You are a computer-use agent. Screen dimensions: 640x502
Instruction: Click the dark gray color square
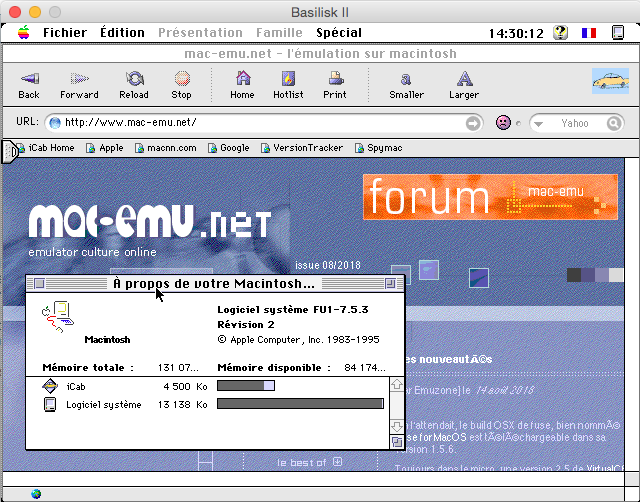click(574, 275)
